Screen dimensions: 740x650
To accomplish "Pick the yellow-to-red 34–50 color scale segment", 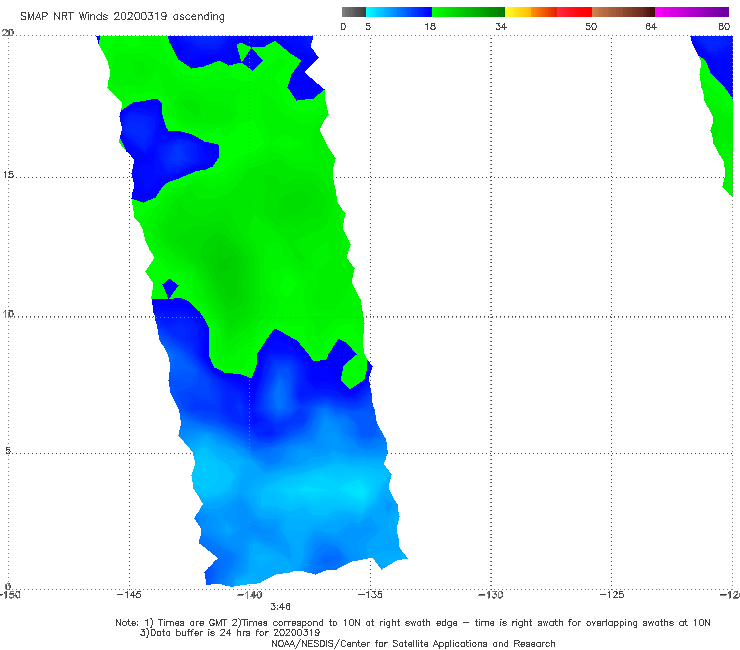I will (548, 12).
